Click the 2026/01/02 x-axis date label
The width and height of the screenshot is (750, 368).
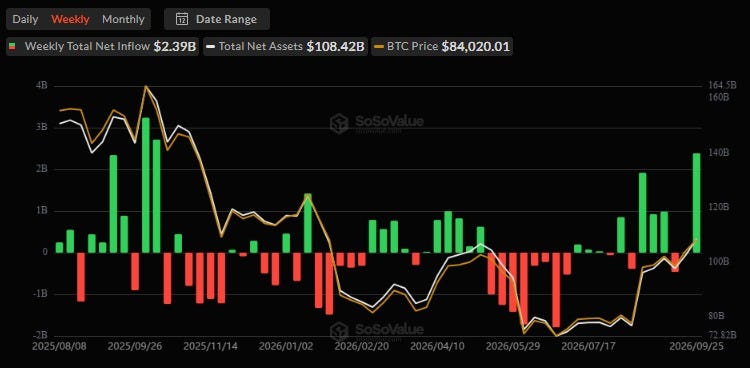point(286,346)
